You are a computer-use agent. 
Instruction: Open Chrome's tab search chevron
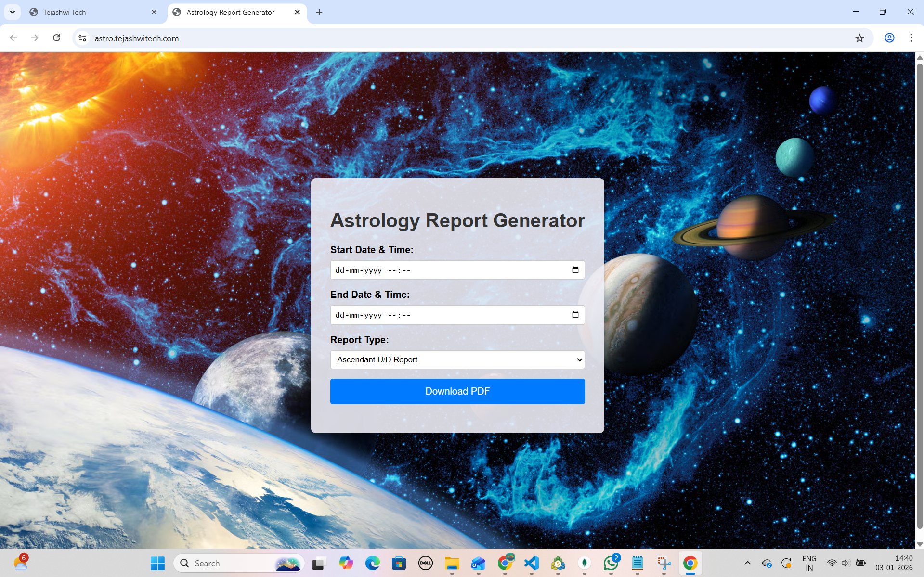click(12, 12)
